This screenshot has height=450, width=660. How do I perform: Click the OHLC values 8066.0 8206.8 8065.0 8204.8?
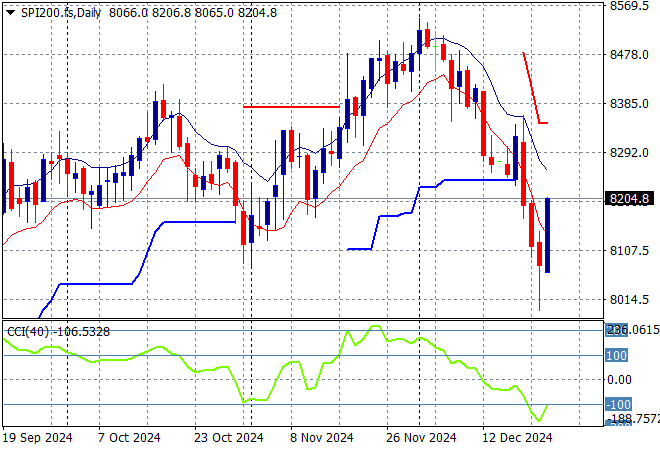(x=193, y=13)
